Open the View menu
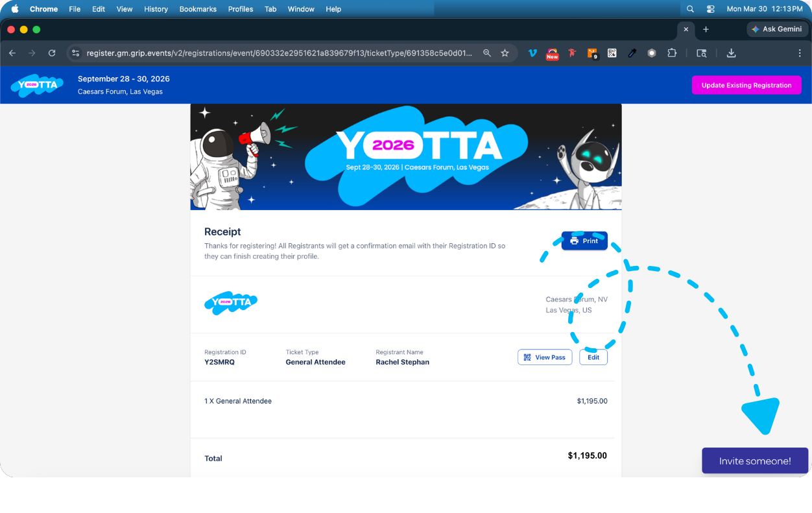Screen dimensions: 812x513 pyautogui.click(x=125, y=9)
